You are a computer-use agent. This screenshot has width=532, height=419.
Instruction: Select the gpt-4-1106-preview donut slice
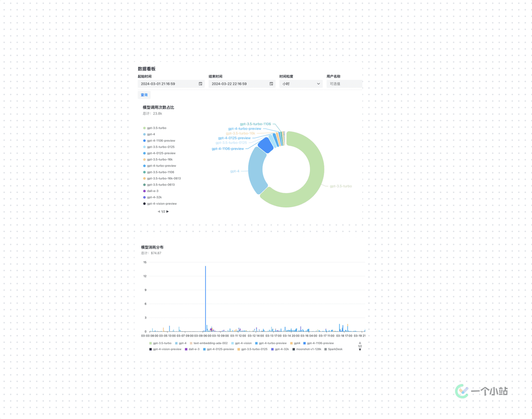coord(266,145)
